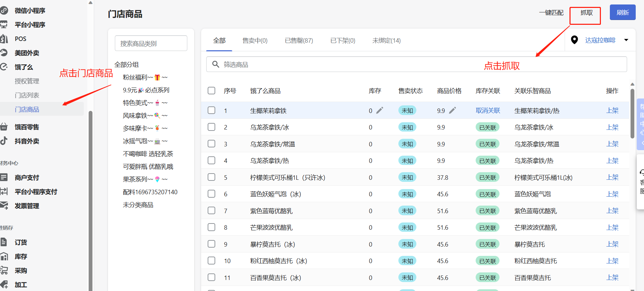644x291 pixels.
Task: Select the 可爱胖瓶 优酪乳哦 category
Action: (x=148, y=166)
